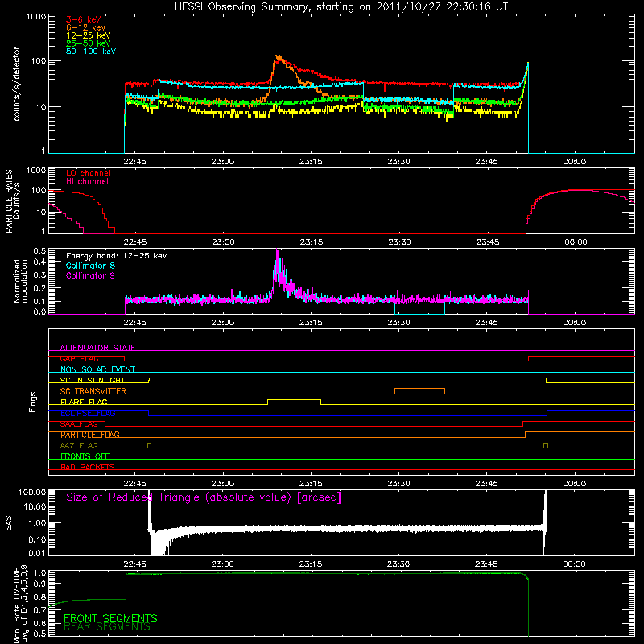Click the second A47_FLAG pulse near 23:55

546,445
